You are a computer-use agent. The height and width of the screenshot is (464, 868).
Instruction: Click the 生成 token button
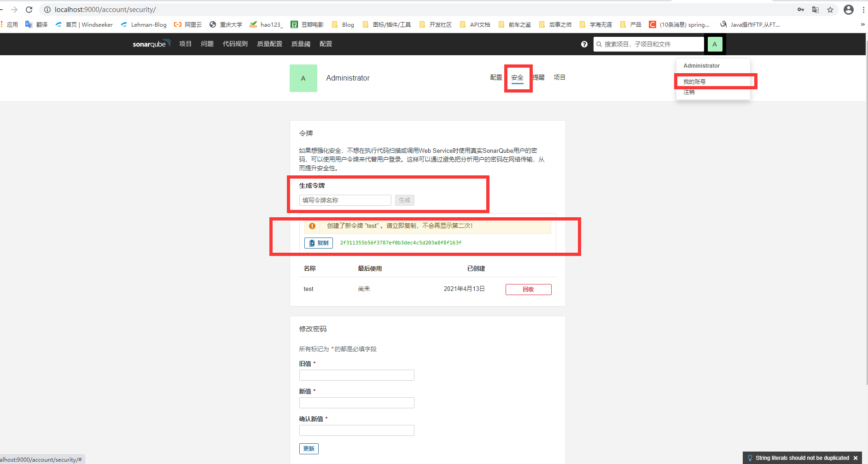(x=405, y=200)
